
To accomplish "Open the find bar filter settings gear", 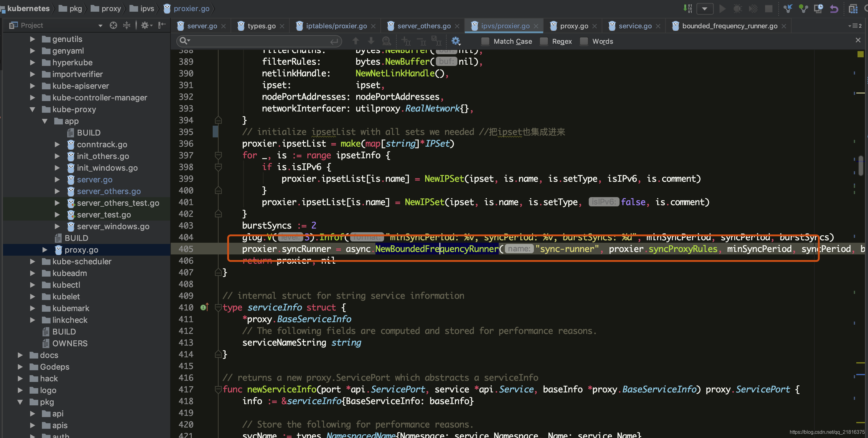I will pos(456,41).
